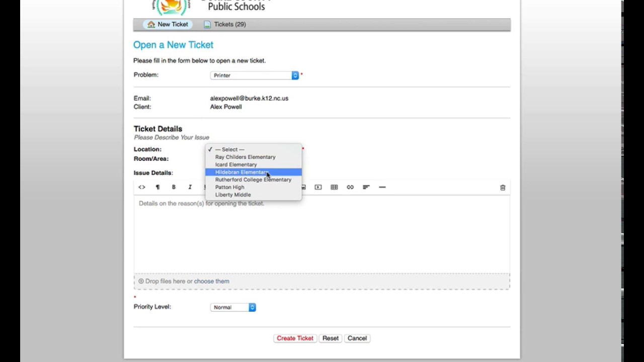Click the trash icon in editor toolbar

(503, 188)
